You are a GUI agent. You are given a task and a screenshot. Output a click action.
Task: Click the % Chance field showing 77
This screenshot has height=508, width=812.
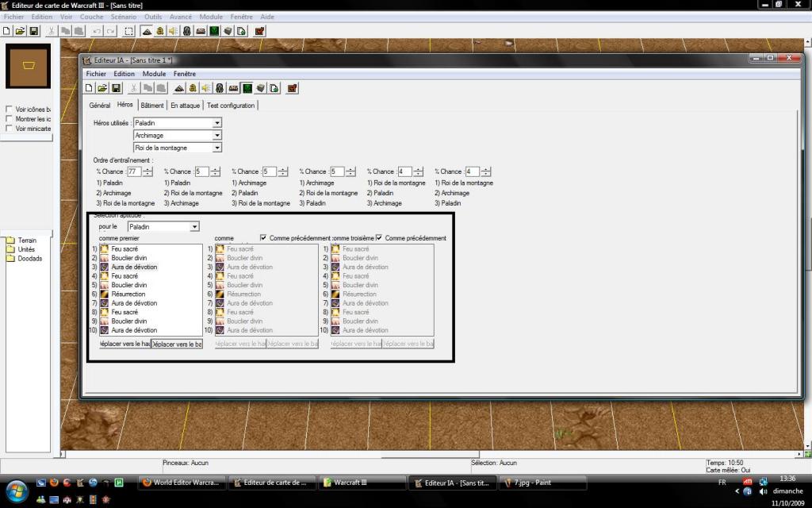click(x=134, y=171)
